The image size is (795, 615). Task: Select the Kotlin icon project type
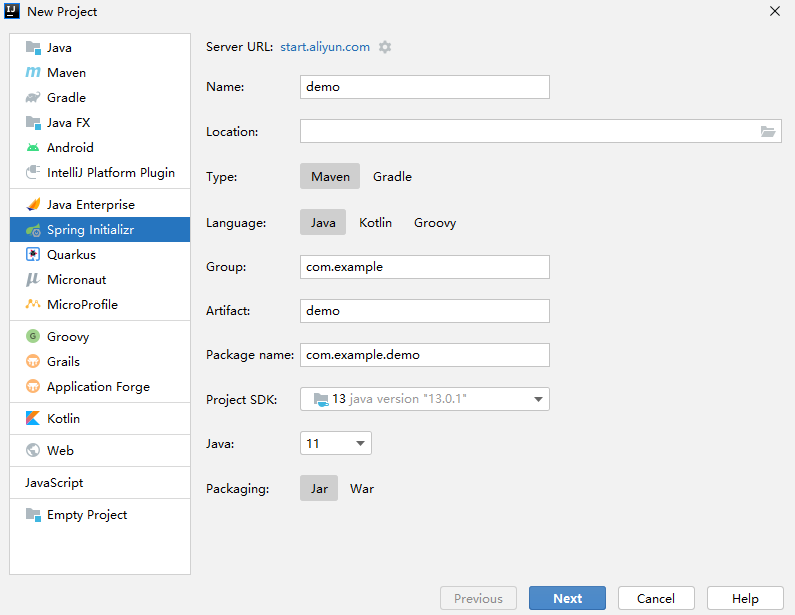pos(33,418)
